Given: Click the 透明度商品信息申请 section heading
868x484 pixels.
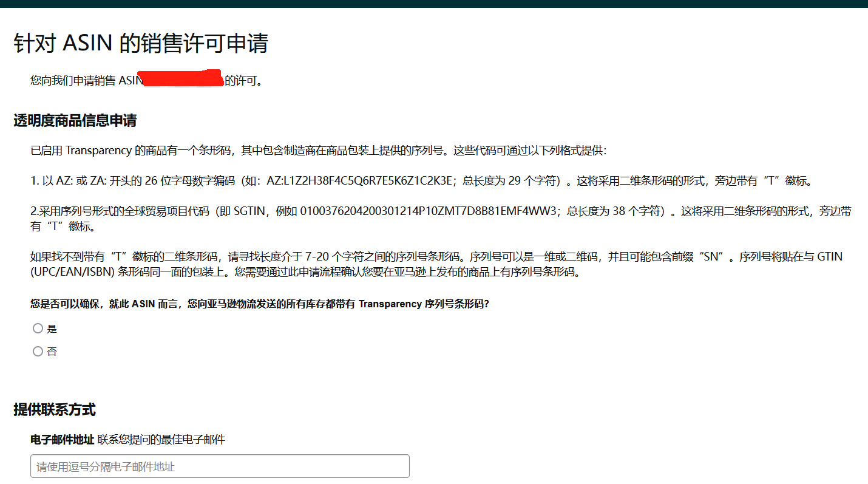Looking at the screenshot, I should (75, 121).
